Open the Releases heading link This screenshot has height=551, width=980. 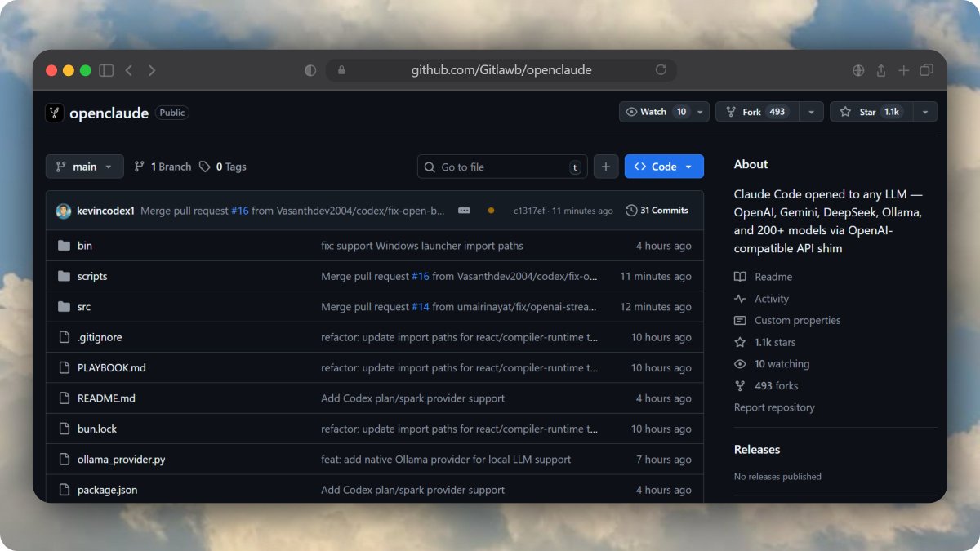click(x=757, y=450)
